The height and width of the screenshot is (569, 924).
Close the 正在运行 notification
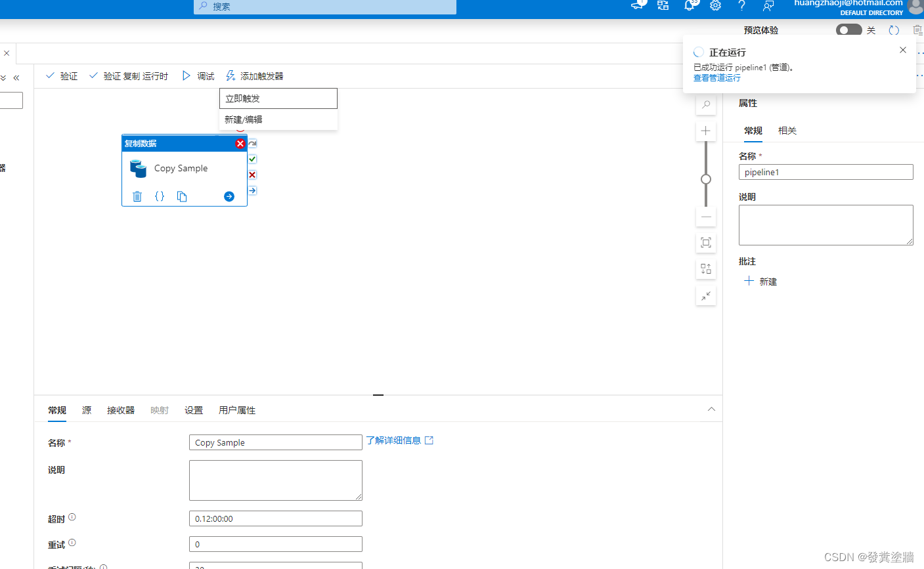[x=903, y=50]
